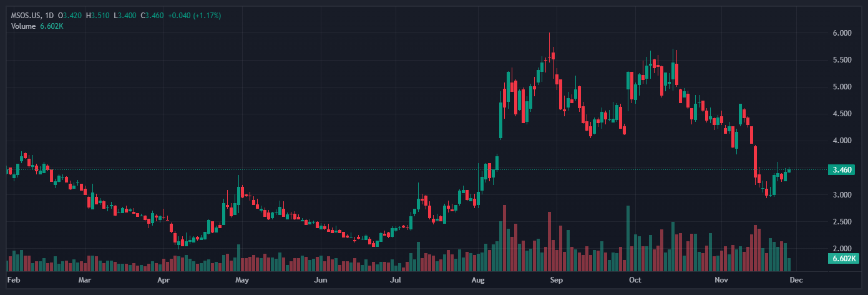Click the 1D interval label
Viewport: 868px width, 295px height.
coord(49,15)
